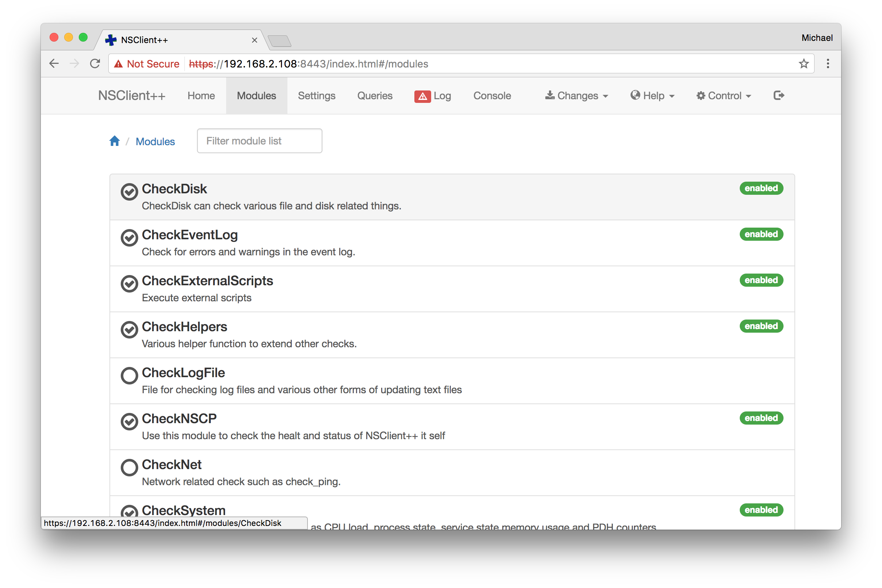The image size is (882, 588).
Task: Click 'Execute external scripts' description
Action: click(197, 298)
